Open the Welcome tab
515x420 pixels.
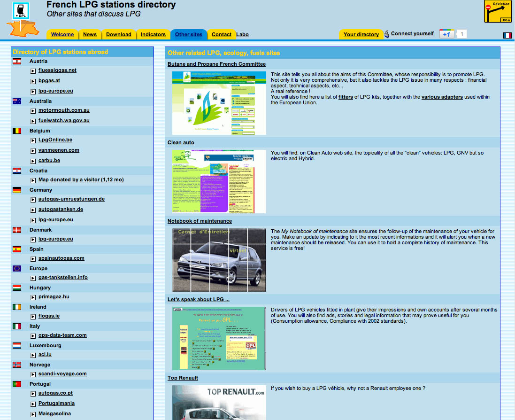(62, 34)
